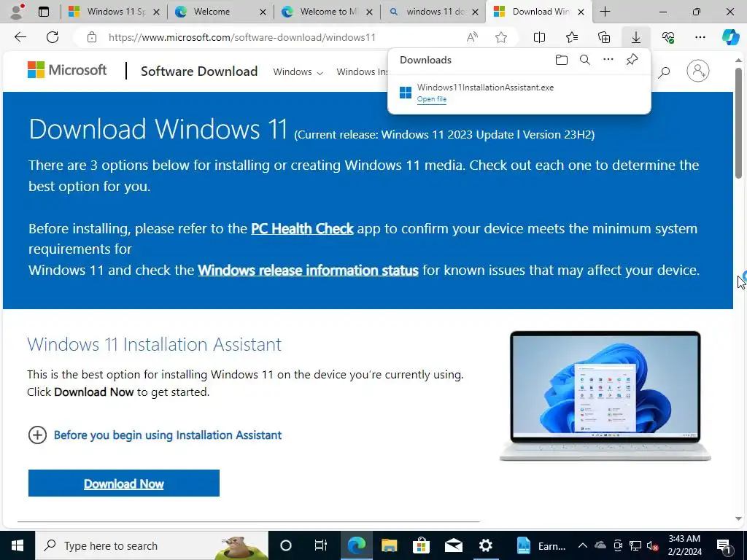Click Open file for downloaded installer
Image resolution: width=747 pixels, height=560 pixels.
pyautogui.click(x=432, y=99)
